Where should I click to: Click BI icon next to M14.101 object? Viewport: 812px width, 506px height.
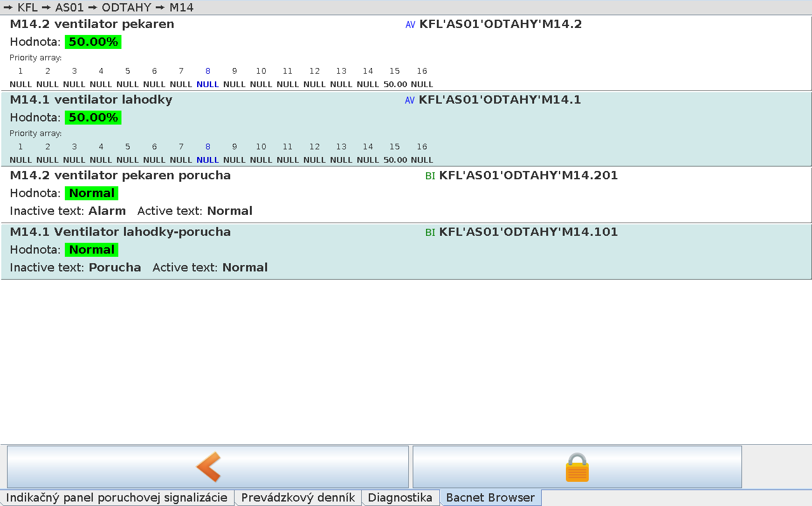click(430, 233)
